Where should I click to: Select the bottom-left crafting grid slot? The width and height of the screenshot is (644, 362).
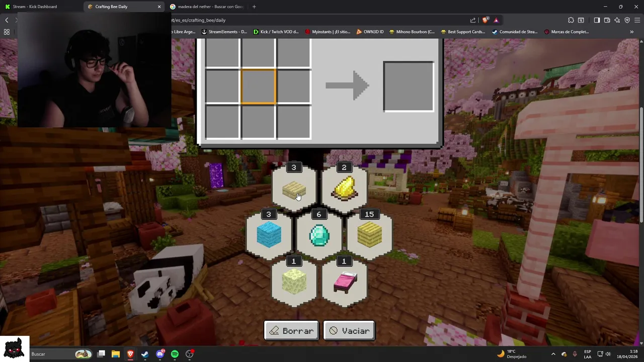223,122
